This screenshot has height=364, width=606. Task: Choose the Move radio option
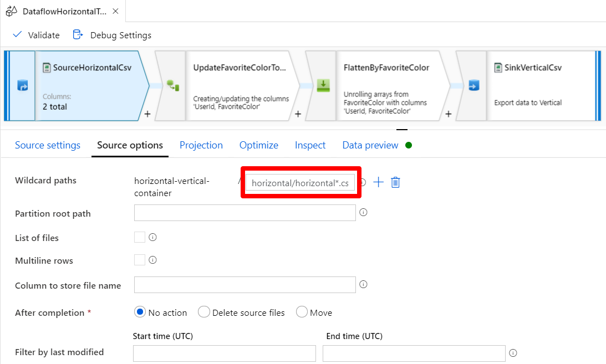[302, 312]
